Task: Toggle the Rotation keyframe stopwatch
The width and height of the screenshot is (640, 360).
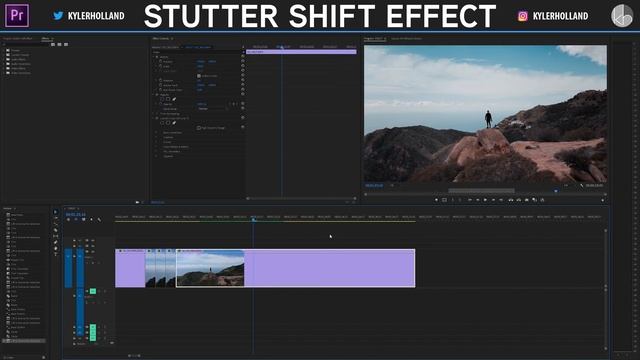Action: click(x=160, y=80)
